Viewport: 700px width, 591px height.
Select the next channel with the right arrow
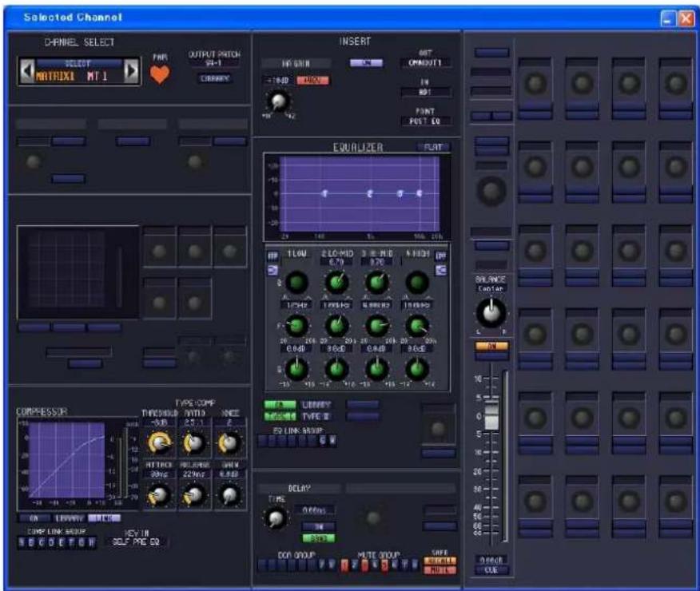pyautogui.click(x=131, y=71)
